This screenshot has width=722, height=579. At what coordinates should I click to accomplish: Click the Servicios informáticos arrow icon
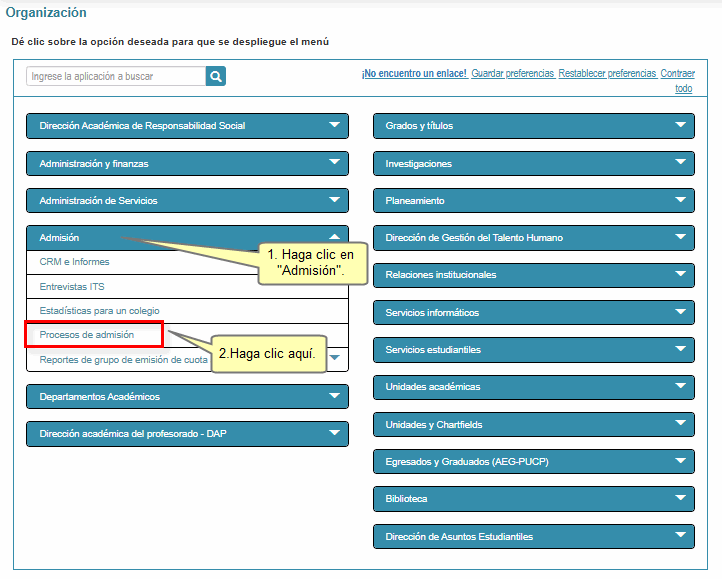tap(681, 312)
